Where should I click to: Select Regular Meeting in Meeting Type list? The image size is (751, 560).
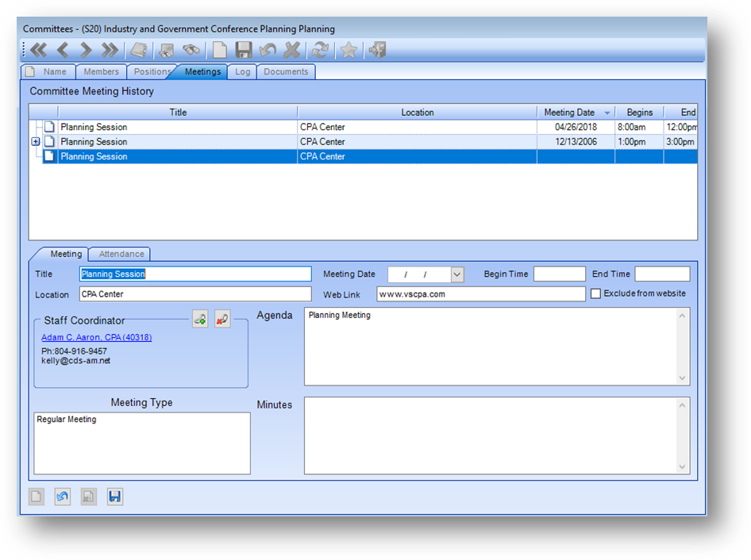67,420
